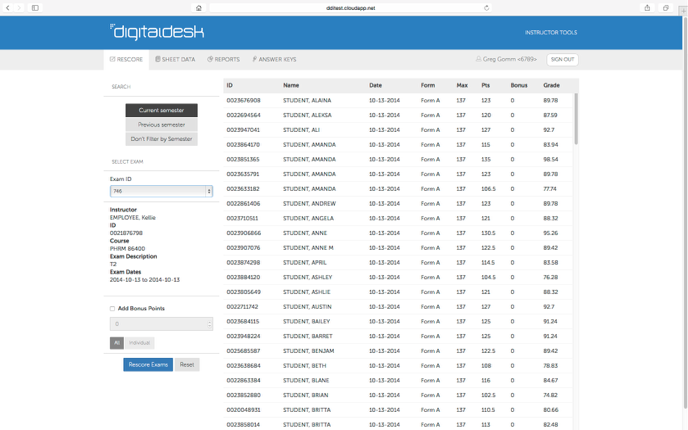
Task: Open the Exam ID dropdown
Action: pos(161,191)
